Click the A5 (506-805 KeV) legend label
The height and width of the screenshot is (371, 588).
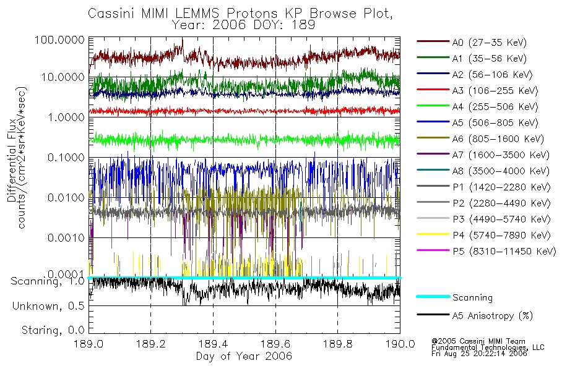(x=495, y=123)
